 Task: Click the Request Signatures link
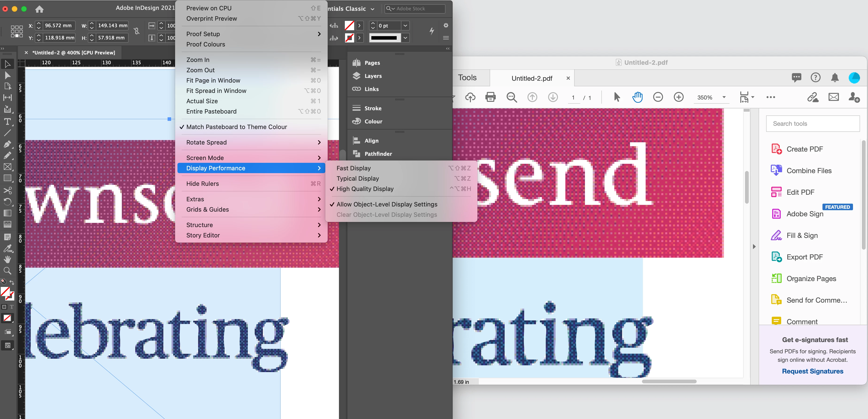812,371
